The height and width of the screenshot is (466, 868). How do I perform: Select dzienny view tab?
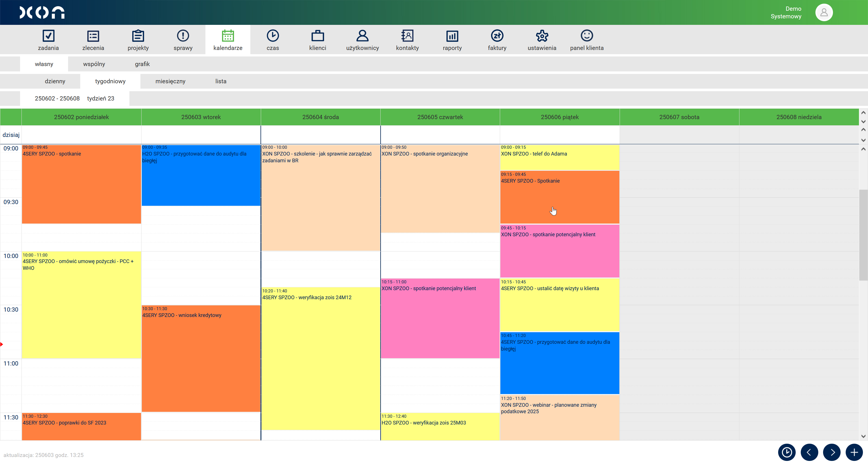[55, 81]
